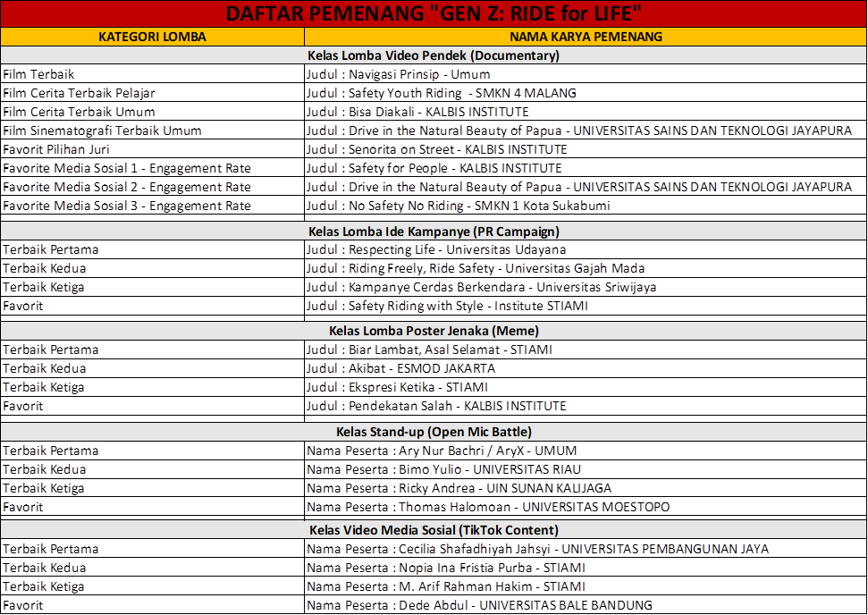Click Pendekatan Salah - KALBIS INSTITUTE
Image resolution: width=868 pixels, height=615 pixels.
click(586, 407)
